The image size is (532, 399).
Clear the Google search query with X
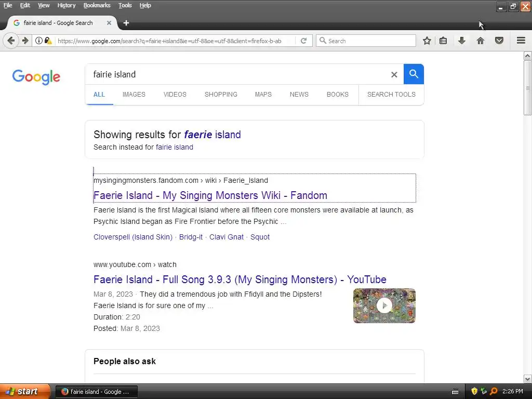click(394, 74)
